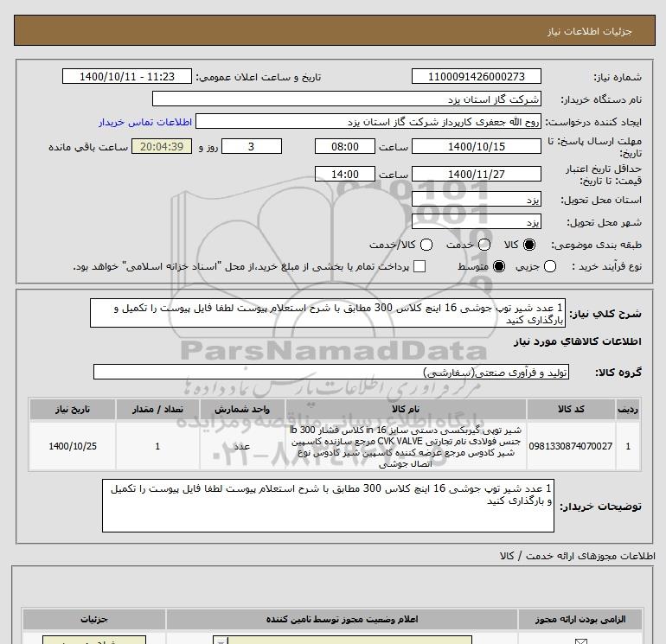666x644 pixels.
Task: Click the شماره نیاز number field
Action: pos(476,76)
